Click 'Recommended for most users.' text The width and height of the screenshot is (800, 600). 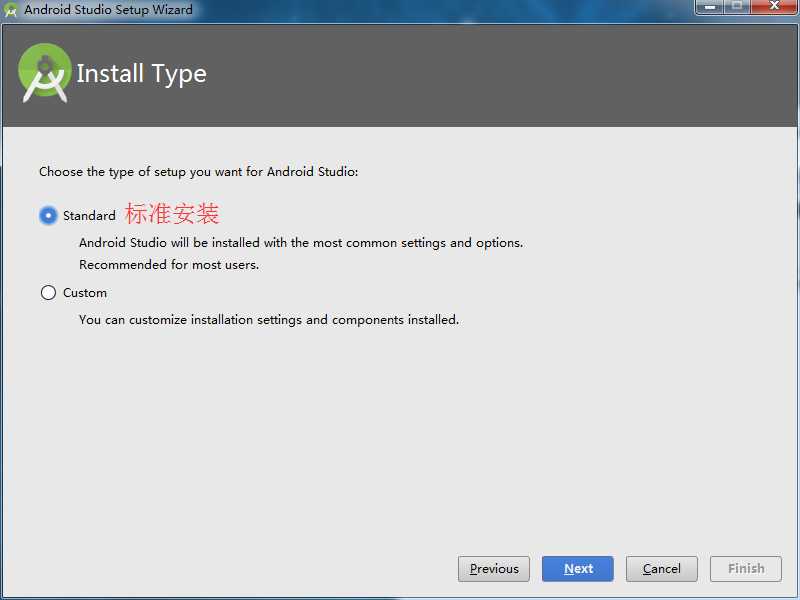pyautogui.click(x=169, y=265)
